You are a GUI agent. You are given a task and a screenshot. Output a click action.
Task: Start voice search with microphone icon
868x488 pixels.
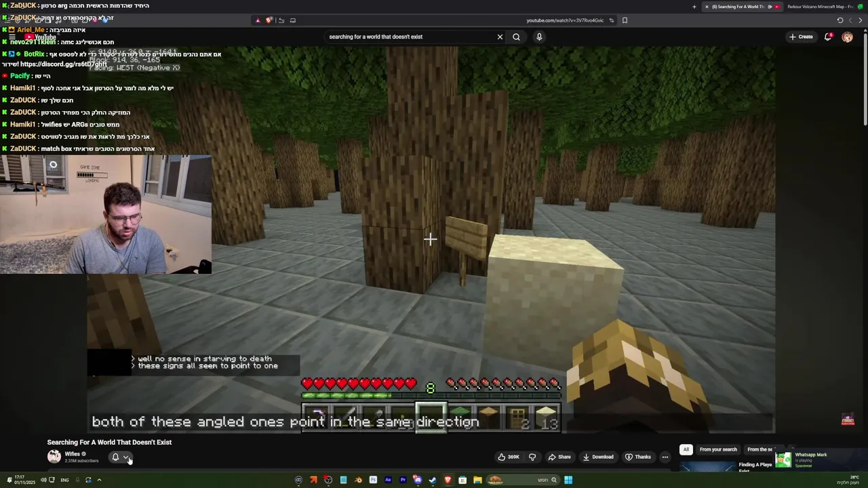(539, 37)
